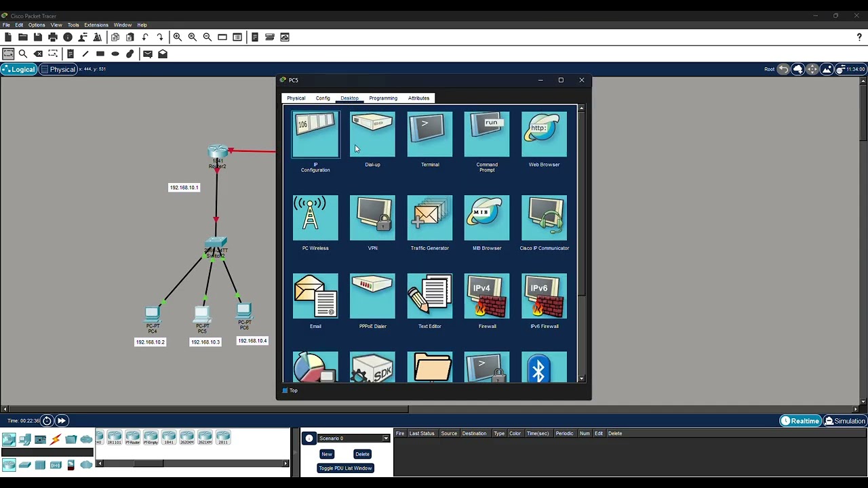Open the IPv4 Firewall app
The height and width of the screenshot is (488, 868).
click(487, 296)
